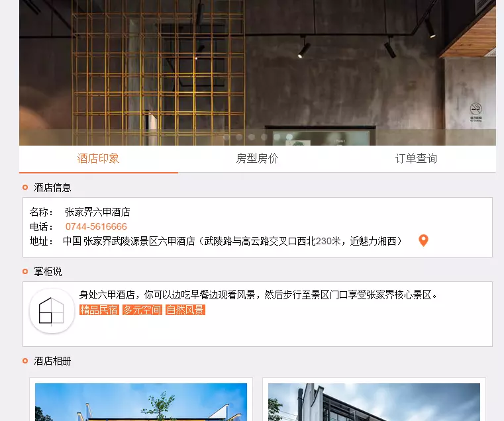504x421 pixels.
Task: Switch to the 酒店印象 tab
Action: 99,159
